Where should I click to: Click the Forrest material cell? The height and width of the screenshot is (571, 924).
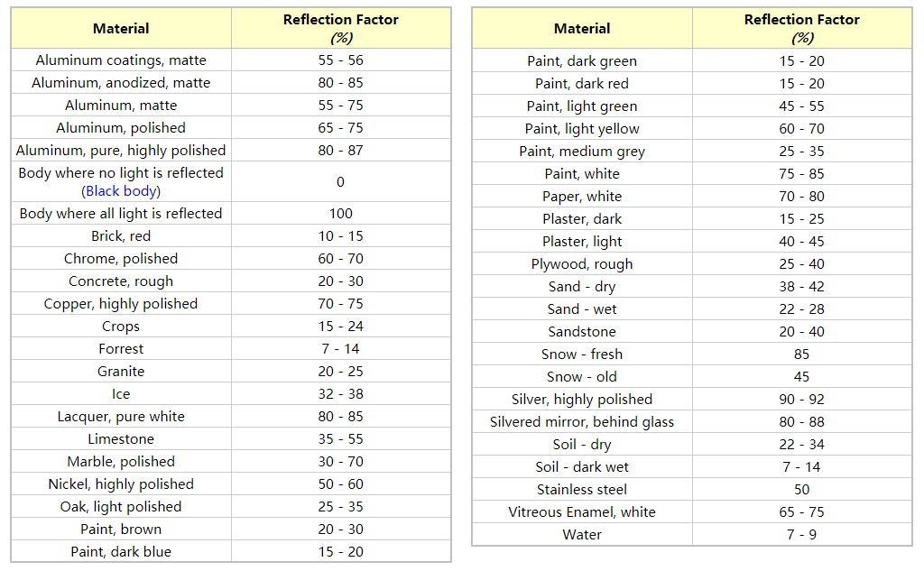tap(121, 349)
